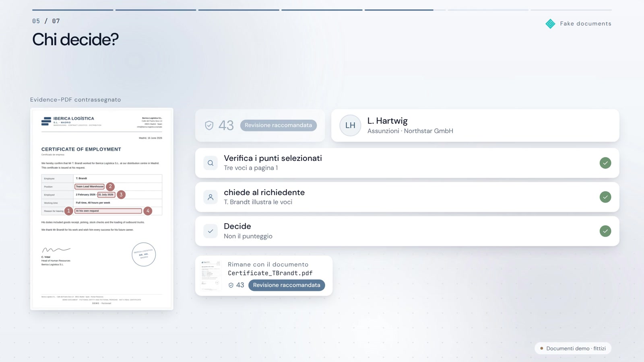Image resolution: width=644 pixels, height=362 pixels.
Task: Click the "Rimane con il documento" label
Action: click(268, 265)
